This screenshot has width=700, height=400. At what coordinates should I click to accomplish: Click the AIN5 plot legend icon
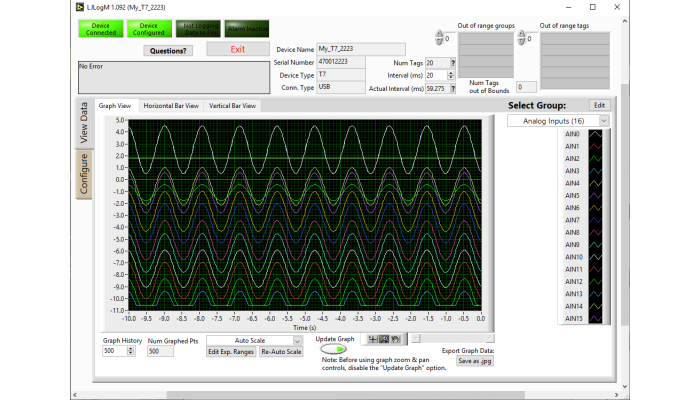click(596, 196)
